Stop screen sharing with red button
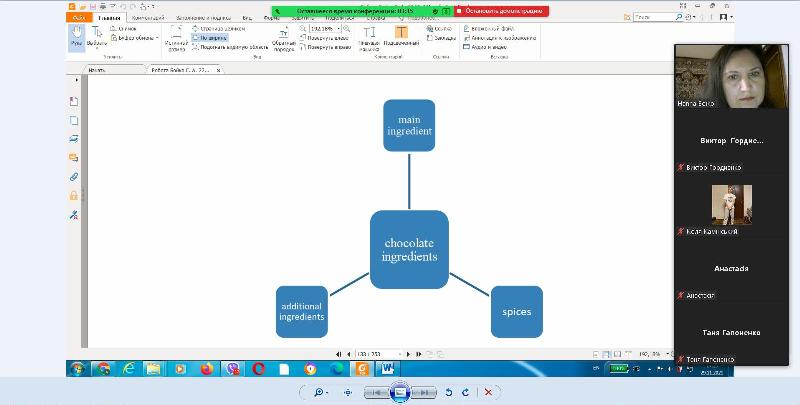This screenshot has height=405, width=800. [x=501, y=11]
